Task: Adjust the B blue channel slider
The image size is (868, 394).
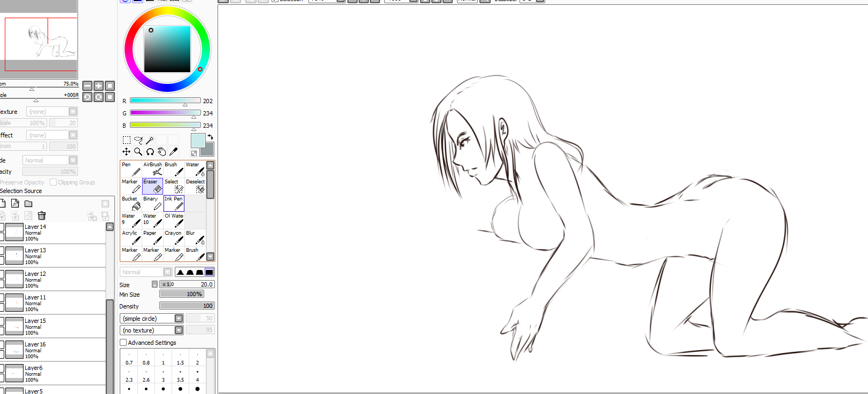Action: tap(165, 125)
